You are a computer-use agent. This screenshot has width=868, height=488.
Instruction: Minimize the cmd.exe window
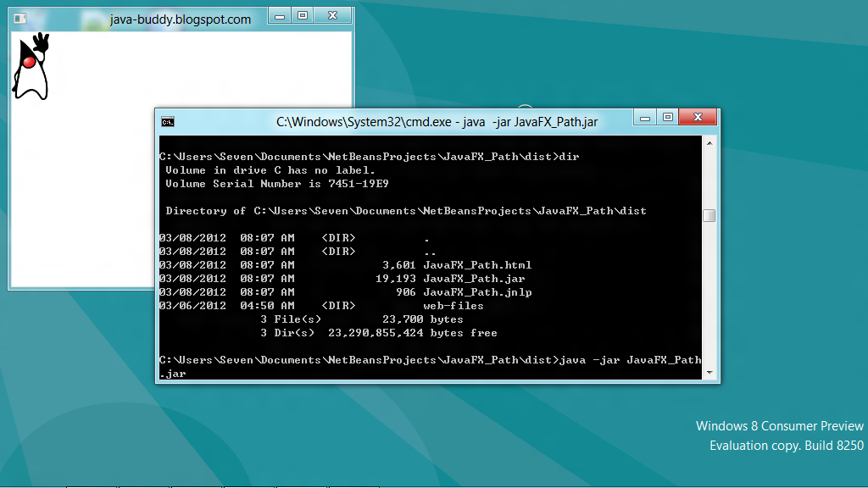(645, 117)
